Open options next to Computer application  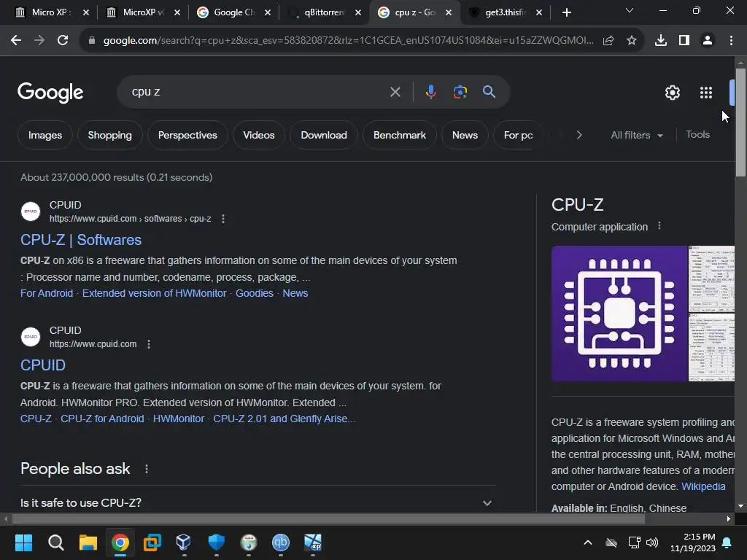pyautogui.click(x=659, y=226)
